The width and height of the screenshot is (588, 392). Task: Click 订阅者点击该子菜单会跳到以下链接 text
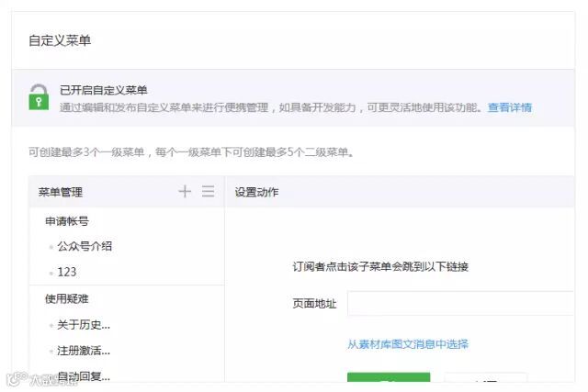tap(380, 266)
